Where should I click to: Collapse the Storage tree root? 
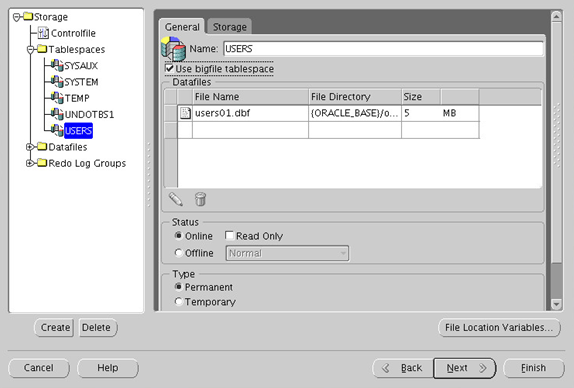coord(16,17)
